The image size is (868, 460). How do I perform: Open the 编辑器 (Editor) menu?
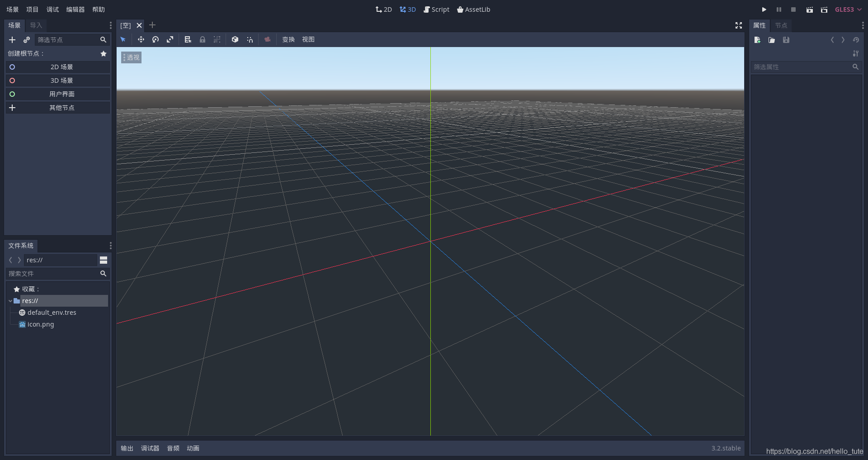click(75, 9)
